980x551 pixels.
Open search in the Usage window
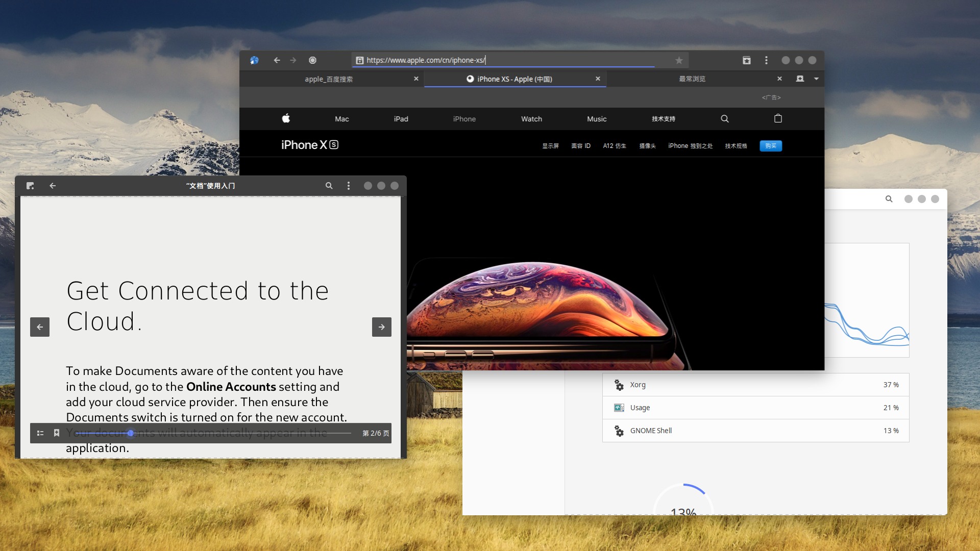coord(889,199)
